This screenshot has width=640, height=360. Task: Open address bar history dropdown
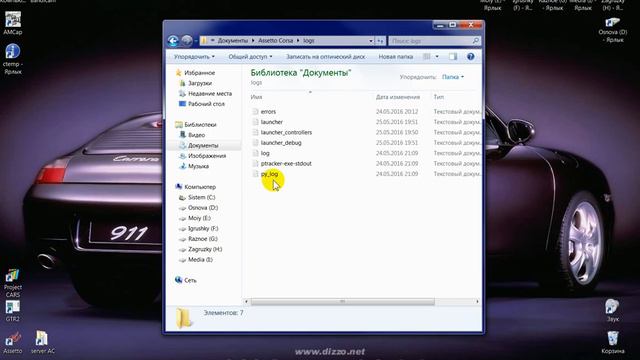click(371, 41)
